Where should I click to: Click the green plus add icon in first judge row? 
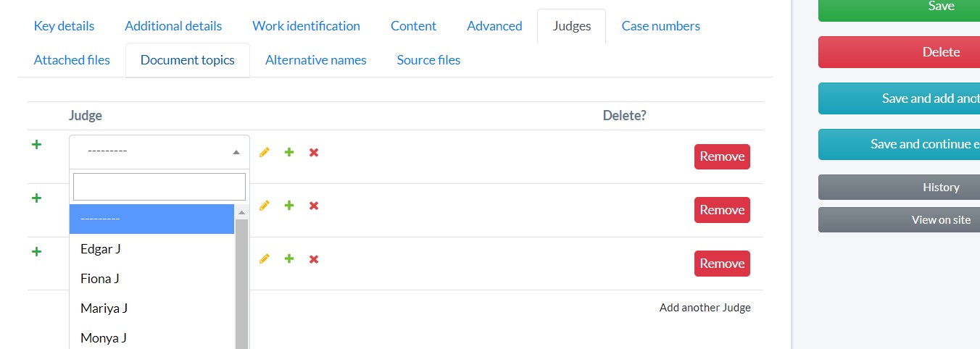coord(289,152)
